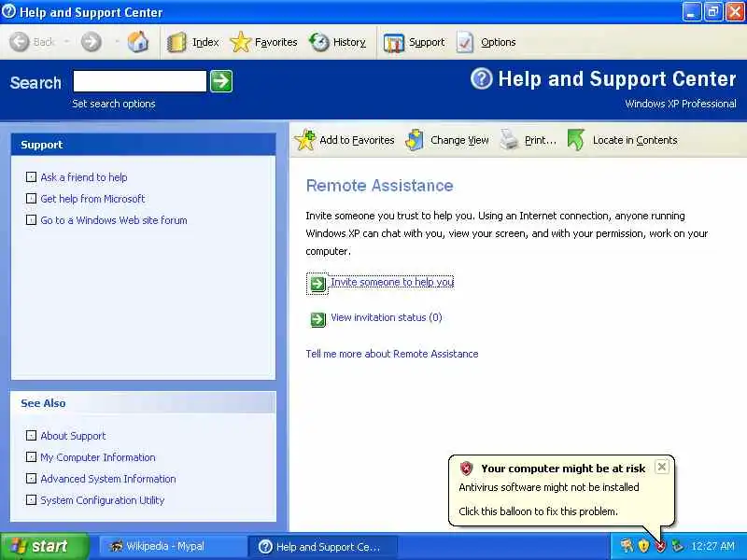Click the Back arrow button
Screen dimensions: 747x560
(20, 42)
